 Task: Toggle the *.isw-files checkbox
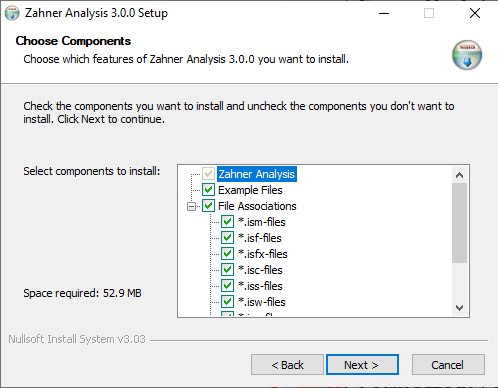[x=227, y=302]
